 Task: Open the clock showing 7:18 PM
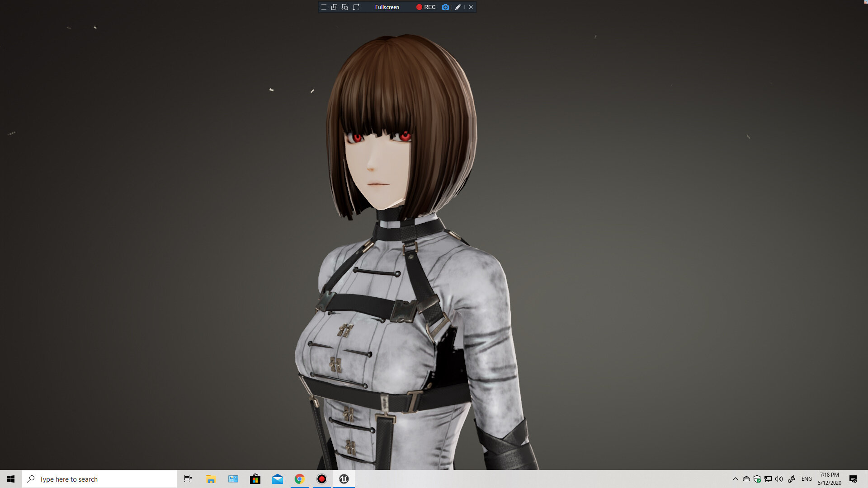tap(830, 479)
